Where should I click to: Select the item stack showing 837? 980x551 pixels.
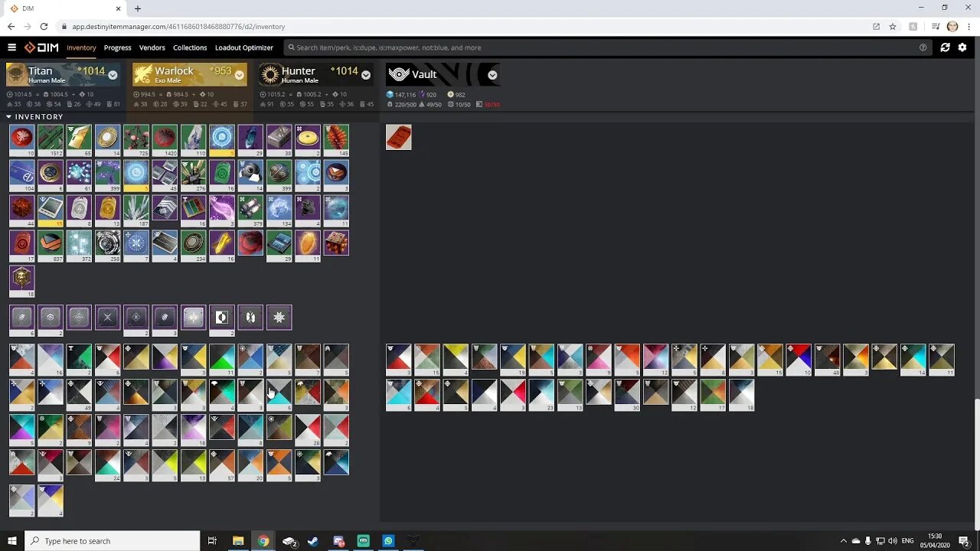(51, 246)
